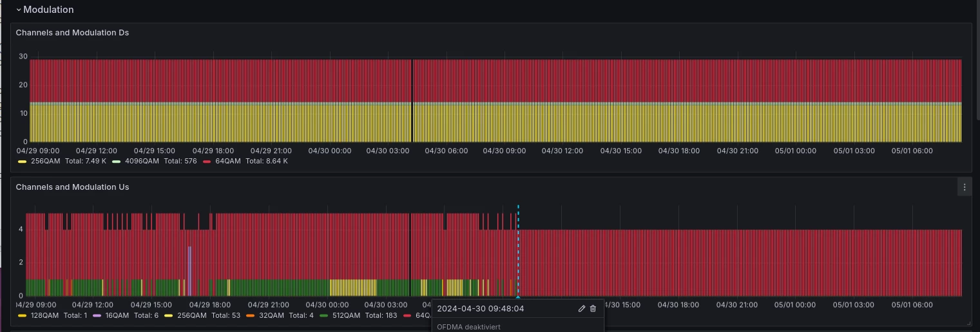Open color picker for the Ds 4096QAM swatch
Image resolution: width=980 pixels, height=332 pixels.
pos(116,161)
